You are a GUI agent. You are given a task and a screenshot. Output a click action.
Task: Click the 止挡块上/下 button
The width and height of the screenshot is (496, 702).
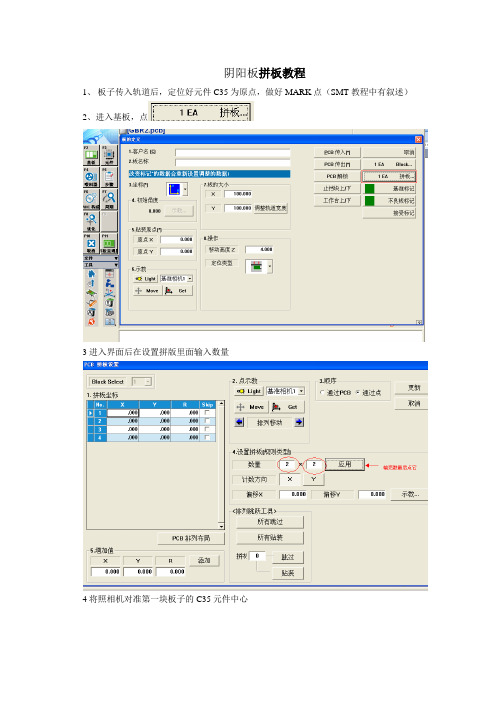coord(338,188)
